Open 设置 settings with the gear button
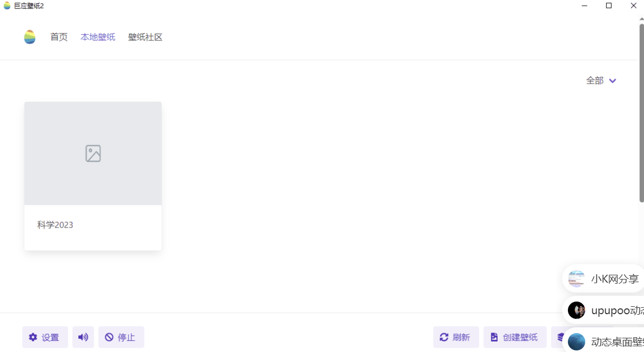 point(45,337)
